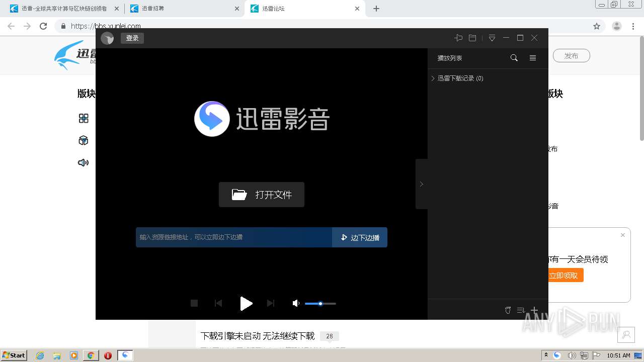
Task: Open the Chrome three-dot menu
Action: tap(633, 26)
